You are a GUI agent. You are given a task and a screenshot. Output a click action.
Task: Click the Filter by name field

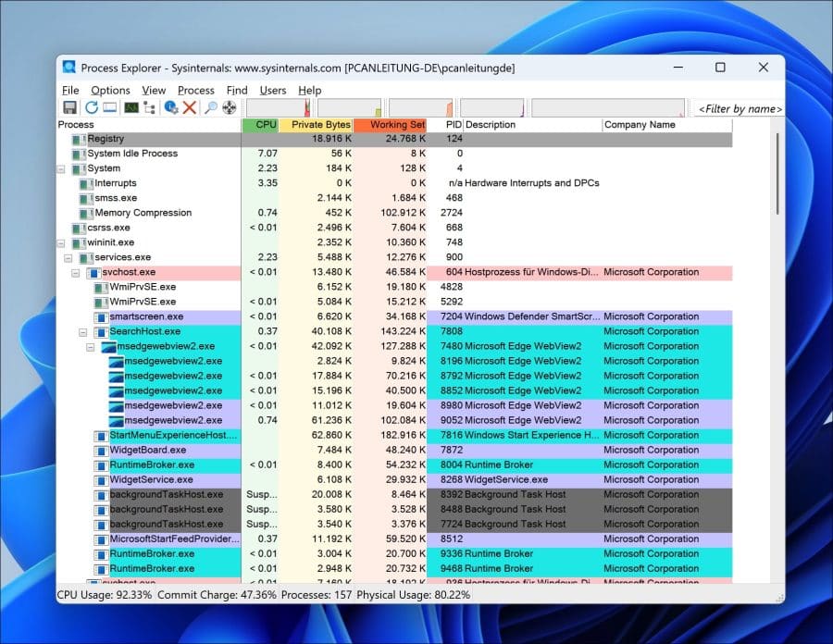pyautogui.click(x=738, y=108)
